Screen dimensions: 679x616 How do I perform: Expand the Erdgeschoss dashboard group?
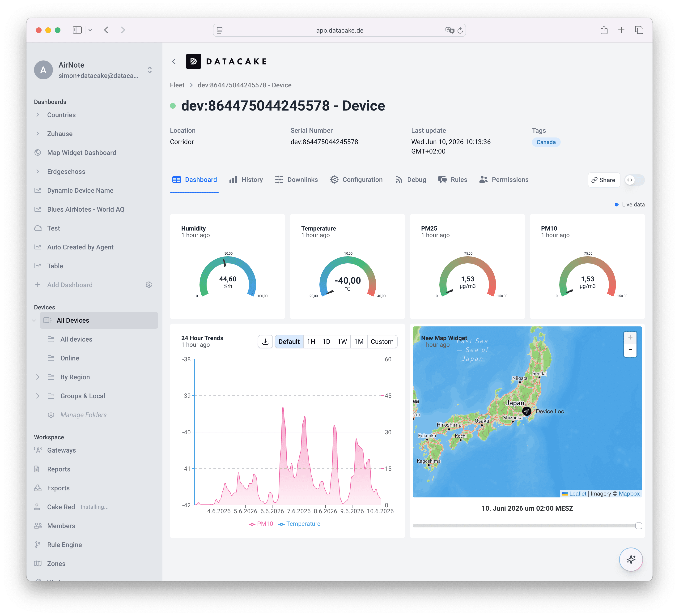[38, 171]
